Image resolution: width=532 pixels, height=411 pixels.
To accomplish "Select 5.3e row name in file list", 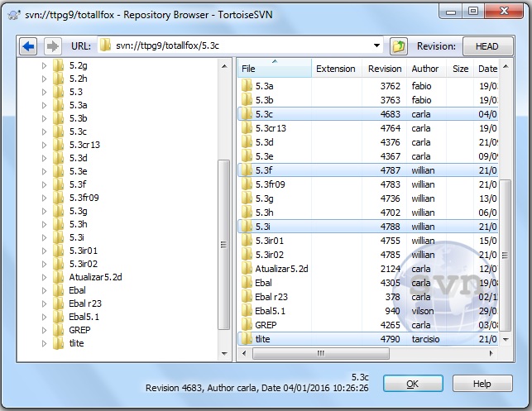I will pyautogui.click(x=264, y=156).
